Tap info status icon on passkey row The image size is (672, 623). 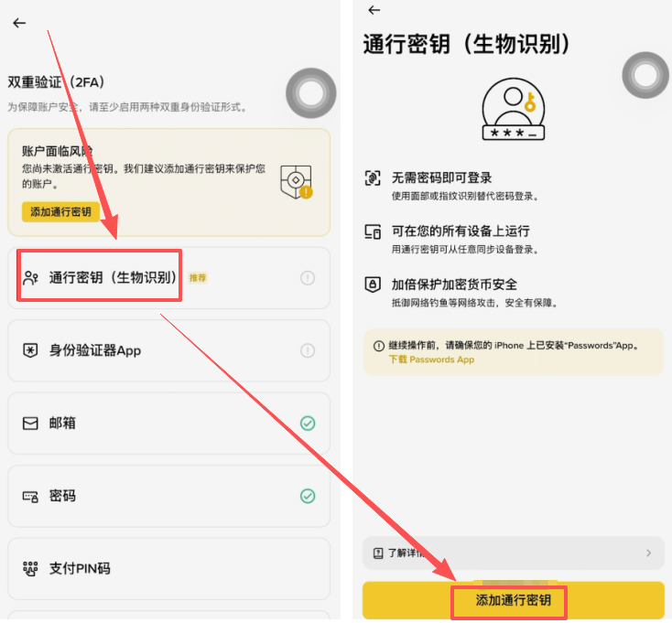[308, 278]
